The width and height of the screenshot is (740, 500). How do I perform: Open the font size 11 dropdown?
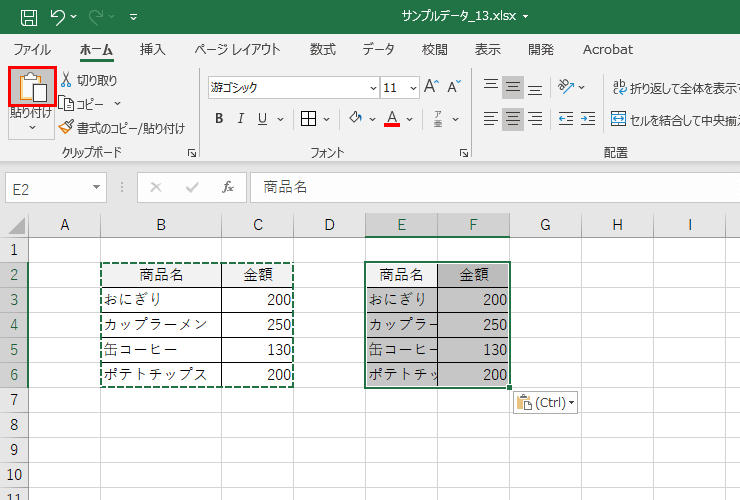click(x=413, y=88)
